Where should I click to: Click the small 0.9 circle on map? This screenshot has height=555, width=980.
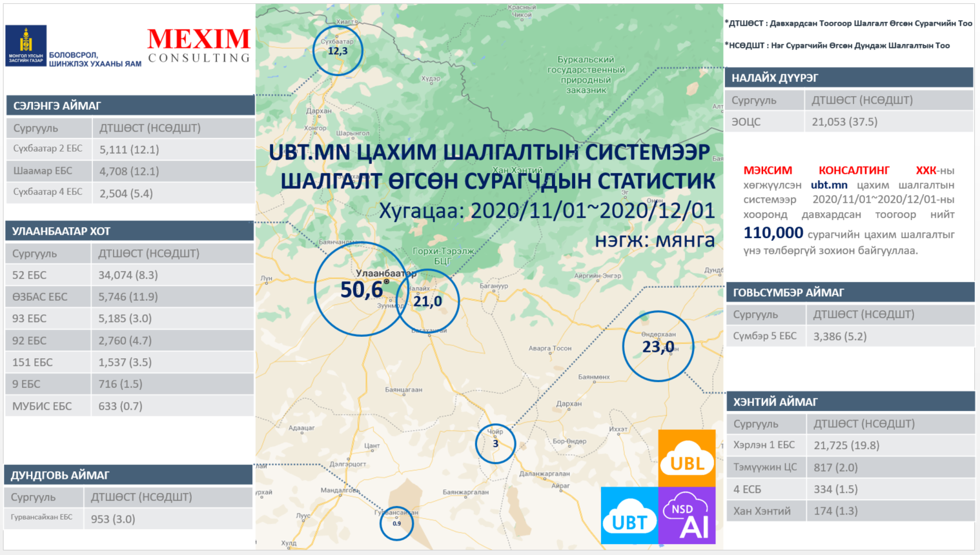click(396, 523)
